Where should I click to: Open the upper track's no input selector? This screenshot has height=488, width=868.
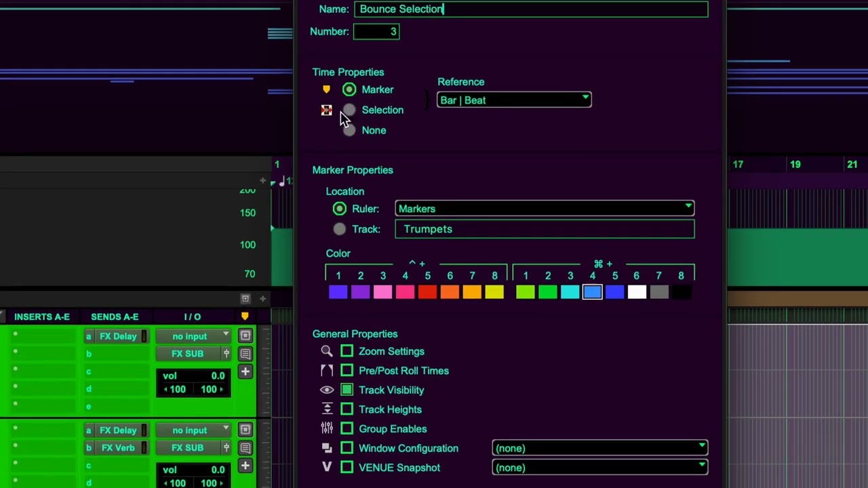pyautogui.click(x=193, y=336)
